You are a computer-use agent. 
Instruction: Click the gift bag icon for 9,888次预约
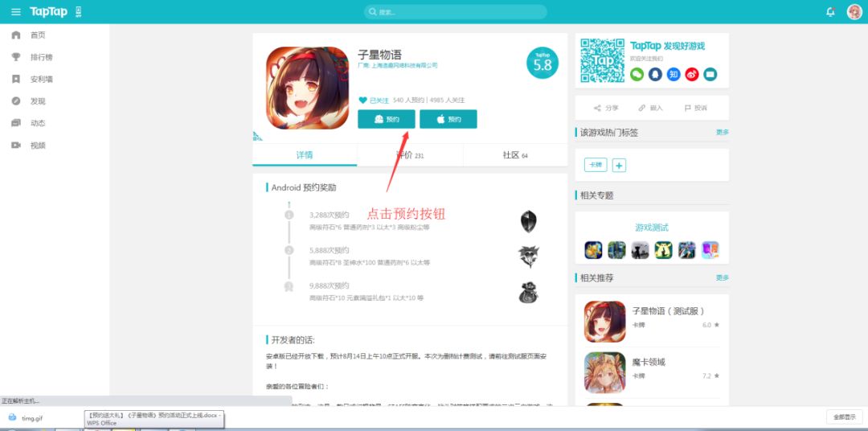point(528,293)
